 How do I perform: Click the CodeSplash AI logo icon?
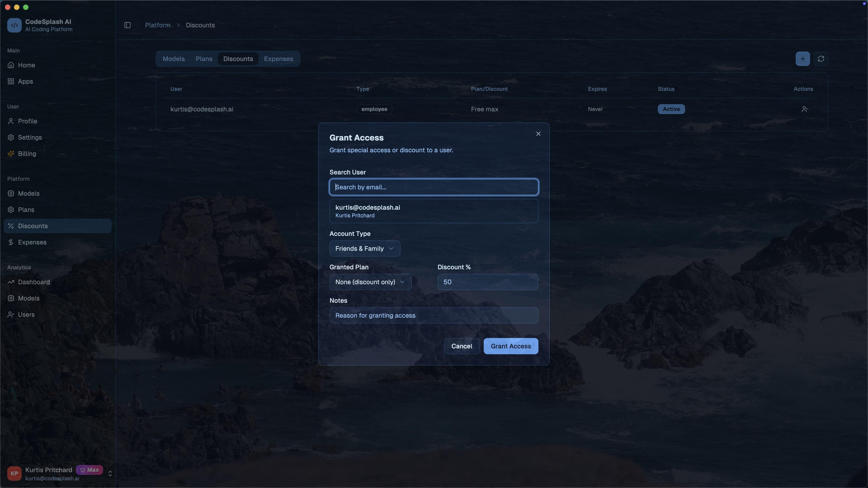click(x=14, y=25)
